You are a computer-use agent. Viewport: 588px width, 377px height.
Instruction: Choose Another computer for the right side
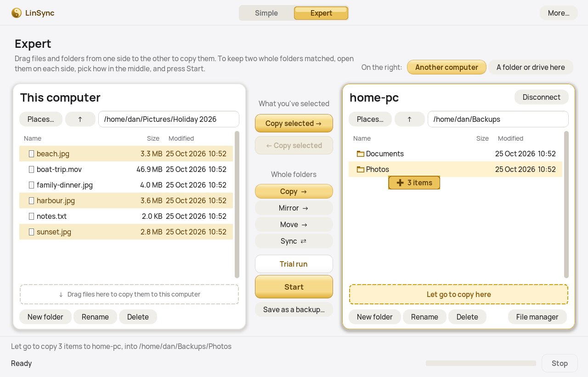tap(447, 67)
